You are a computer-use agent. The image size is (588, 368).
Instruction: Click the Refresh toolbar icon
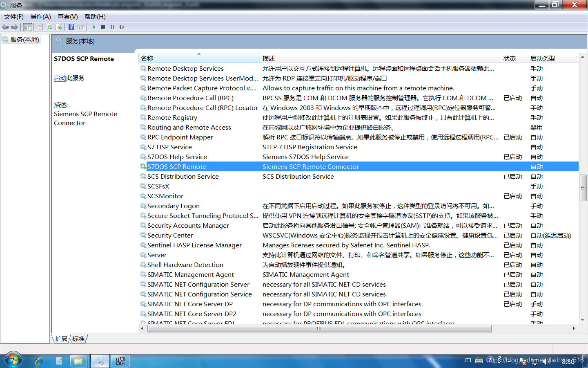coord(49,27)
